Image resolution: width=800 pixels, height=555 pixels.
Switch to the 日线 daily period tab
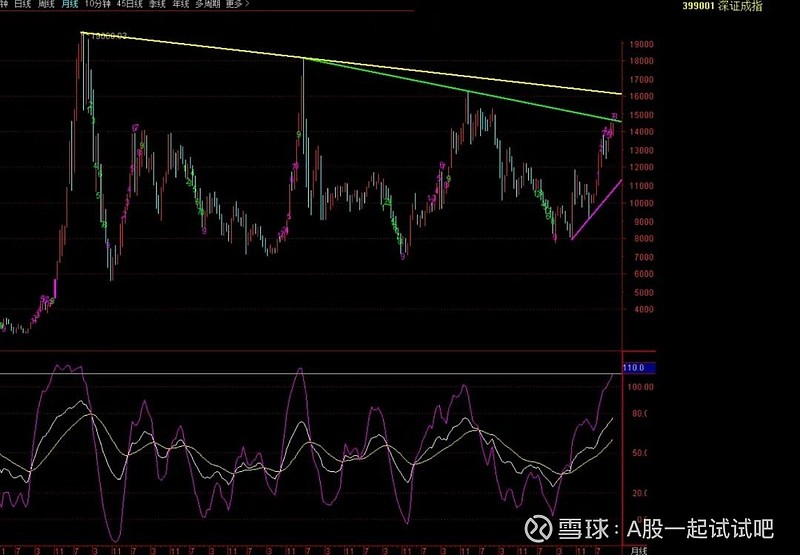tap(22, 4)
